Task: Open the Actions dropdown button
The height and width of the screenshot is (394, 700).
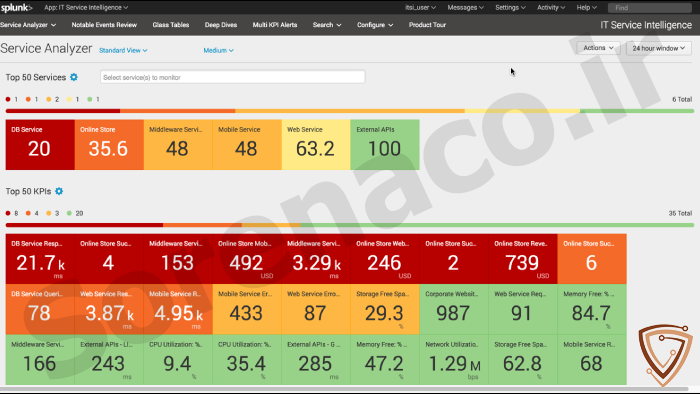Action: (598, 48)
